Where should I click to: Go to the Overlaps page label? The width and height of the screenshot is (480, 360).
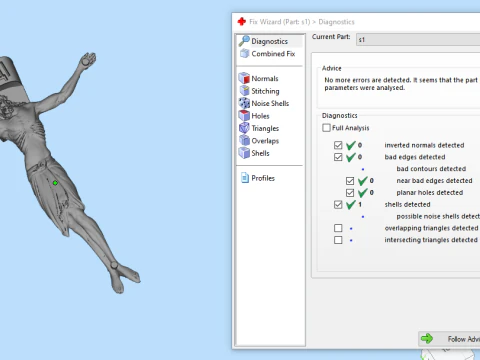265,141
